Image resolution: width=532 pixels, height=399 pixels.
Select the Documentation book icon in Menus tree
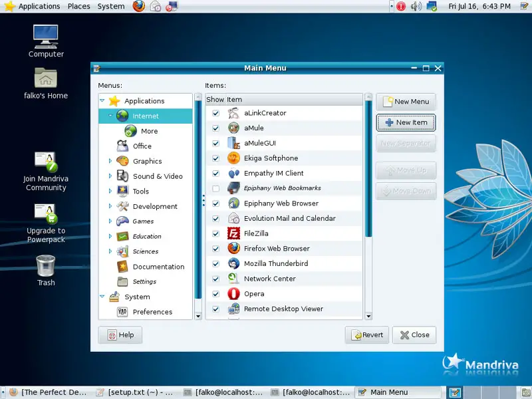pos(122,267)
